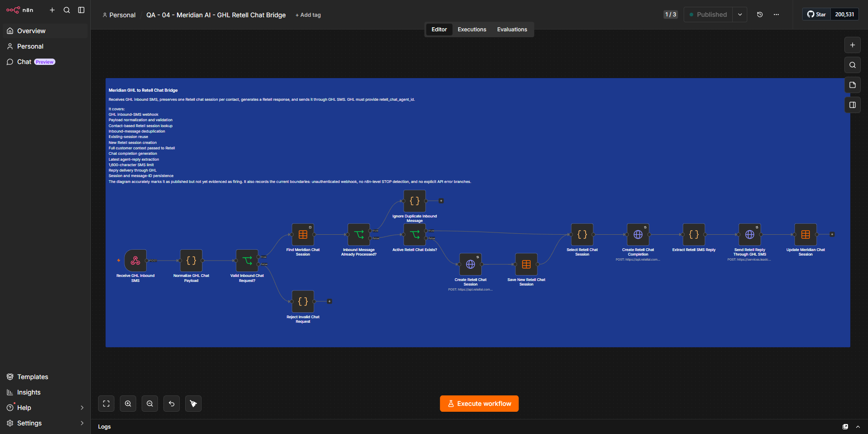
Task: Select Valid Inbound Chat Request? IF node
Action: (x=247, y=261)
